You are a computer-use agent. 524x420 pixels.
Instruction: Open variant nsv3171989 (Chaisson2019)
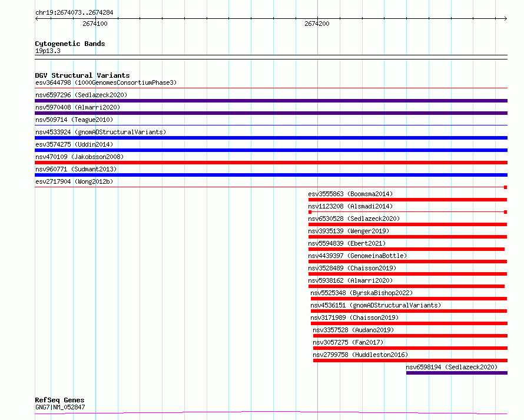(354, 318)
